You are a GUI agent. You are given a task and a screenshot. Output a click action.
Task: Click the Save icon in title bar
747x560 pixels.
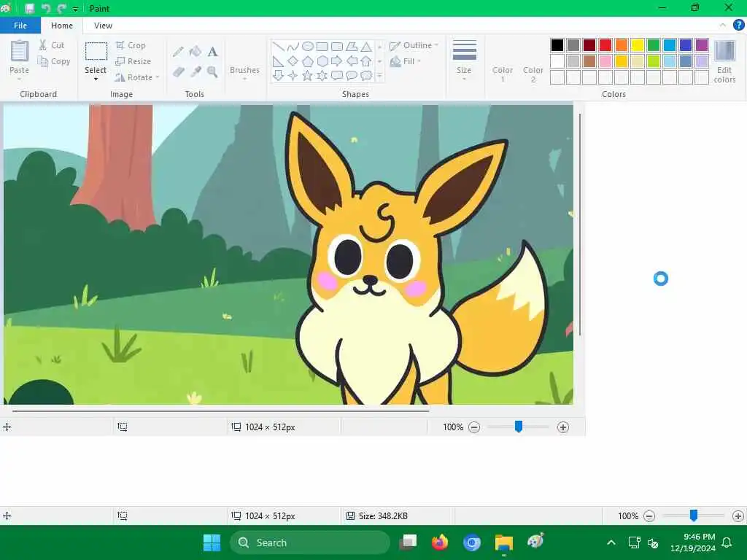(29, 8)
